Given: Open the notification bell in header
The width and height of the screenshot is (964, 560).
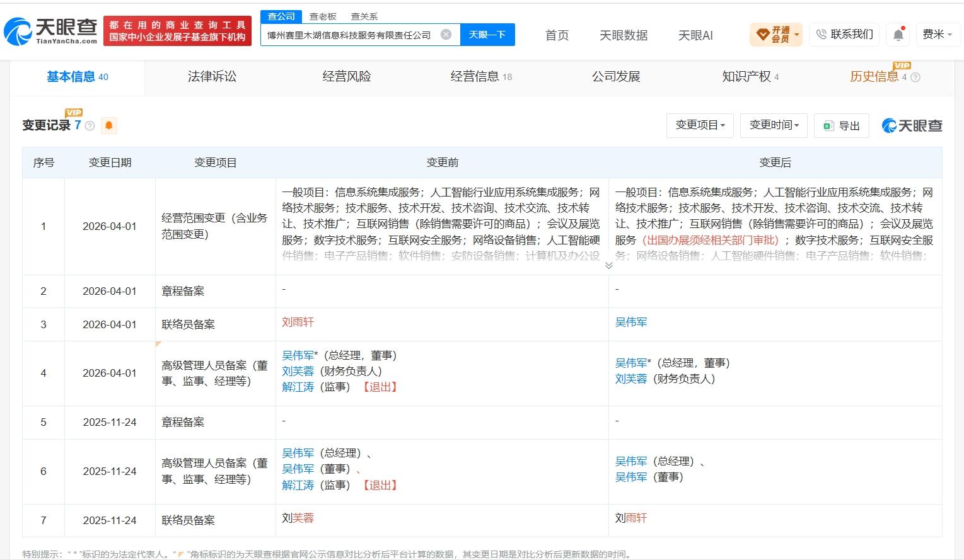Looking at the screenshot, I should coord(898,35).
